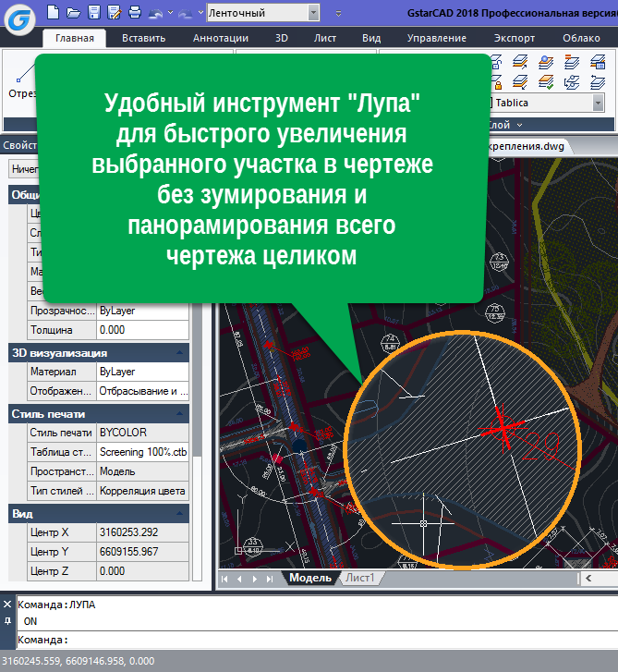Activate the крепления.dwg drawing tab
The height and width of the screenshot is (672, 618).
(526, 146)
